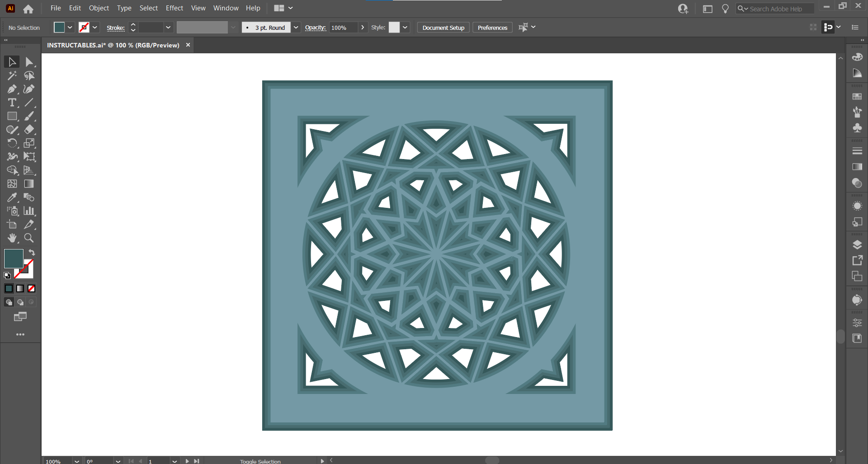Select the Selection tool
868x464 pixels.
point(12,62)
